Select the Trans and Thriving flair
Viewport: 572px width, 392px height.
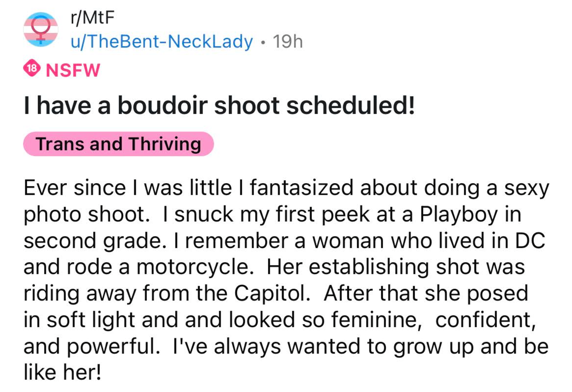118,144
